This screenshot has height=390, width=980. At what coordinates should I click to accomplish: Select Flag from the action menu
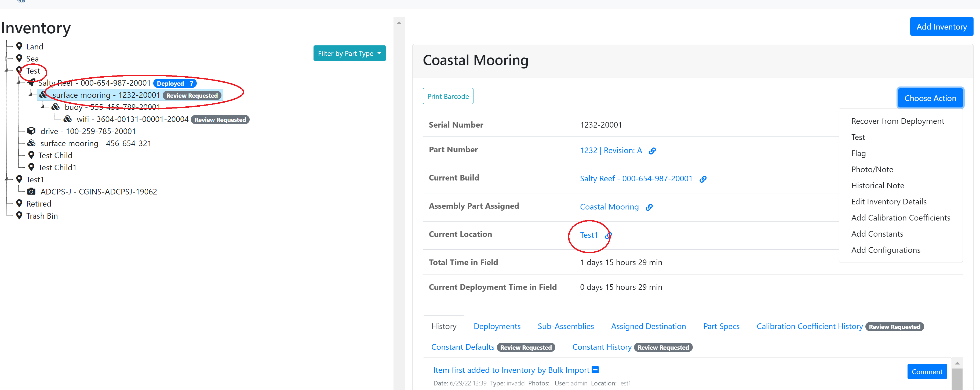coord(859,153)
